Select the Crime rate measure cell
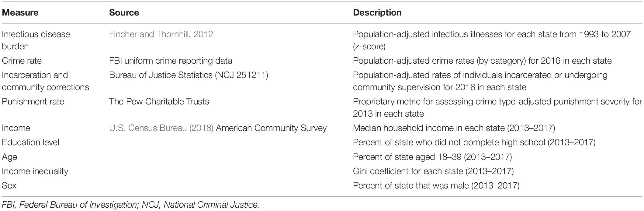Image resolution: width=644 pixels, height=211 pixels. [x=22, y=61]
